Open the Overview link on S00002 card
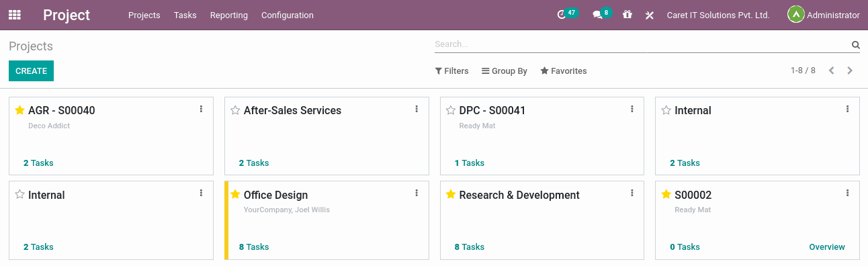Image resolution: width=868 pixels, height=266 pixels. click(827, 247)
